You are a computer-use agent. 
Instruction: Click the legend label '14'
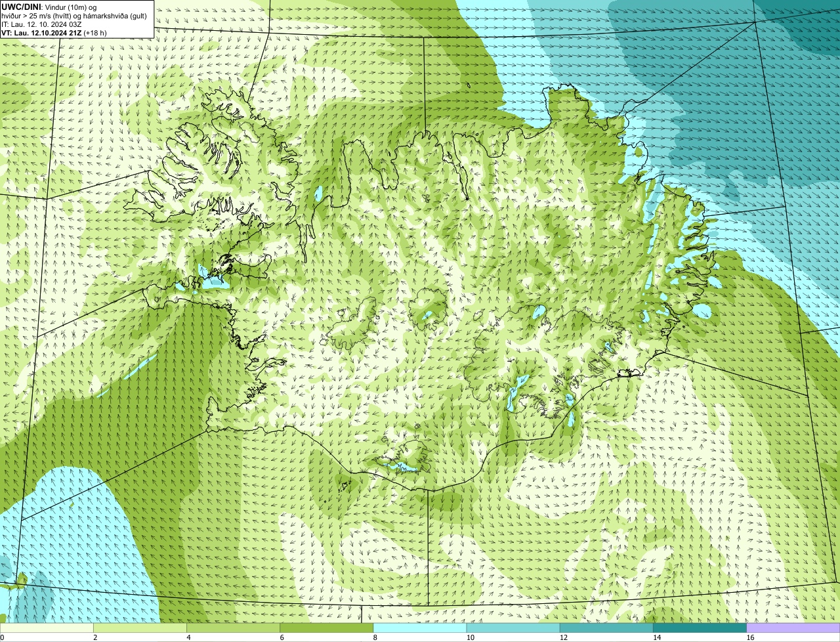tap(656, 637)
